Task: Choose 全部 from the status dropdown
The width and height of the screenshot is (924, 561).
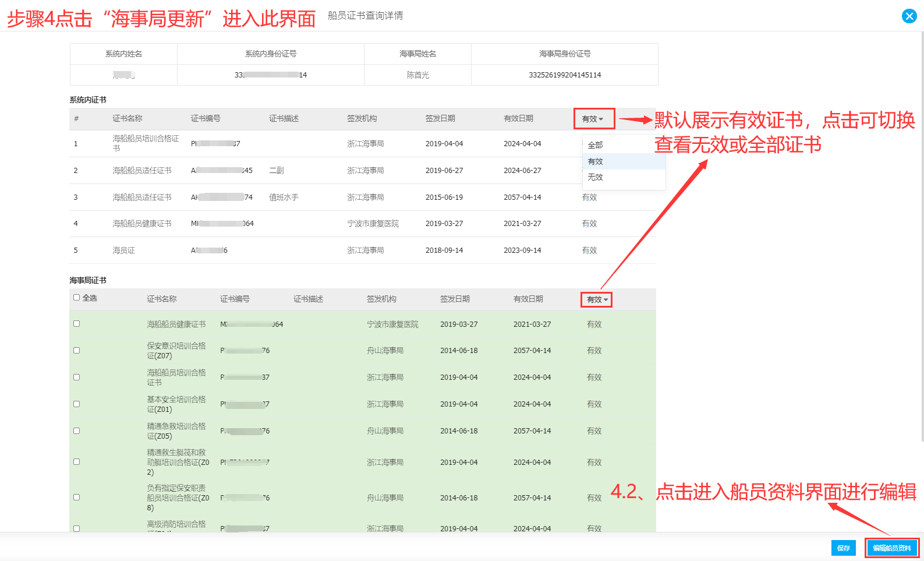Action: click(x=624, y=145)
